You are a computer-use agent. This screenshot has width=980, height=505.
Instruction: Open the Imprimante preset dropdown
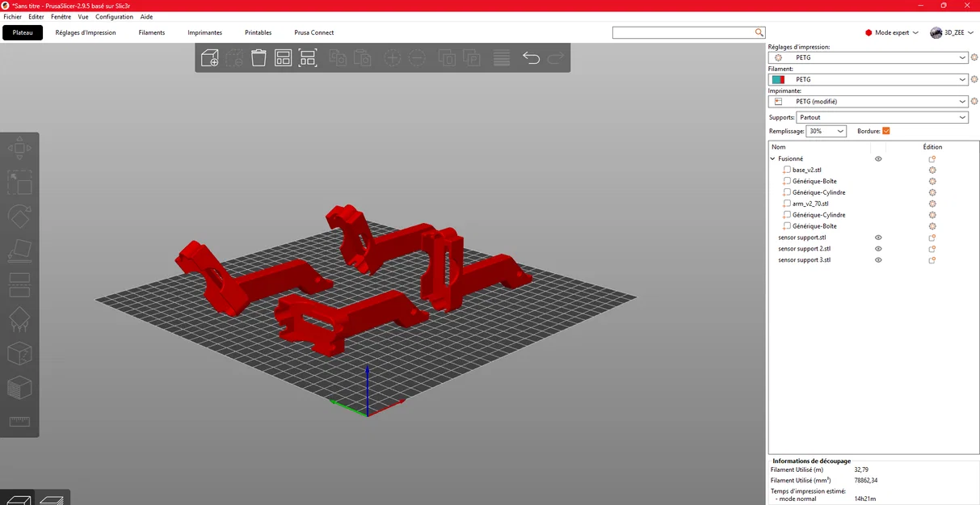click(x=868, y=102)
